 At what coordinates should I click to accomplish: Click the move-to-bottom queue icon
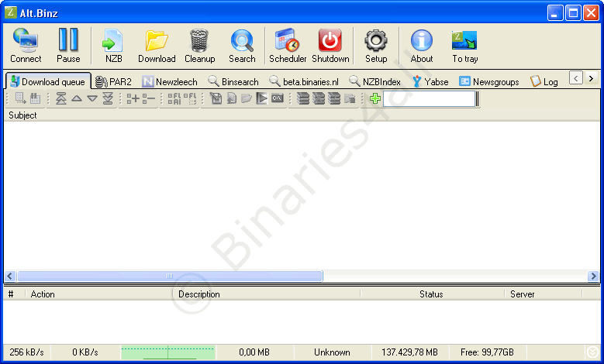[x=108, y=98]
